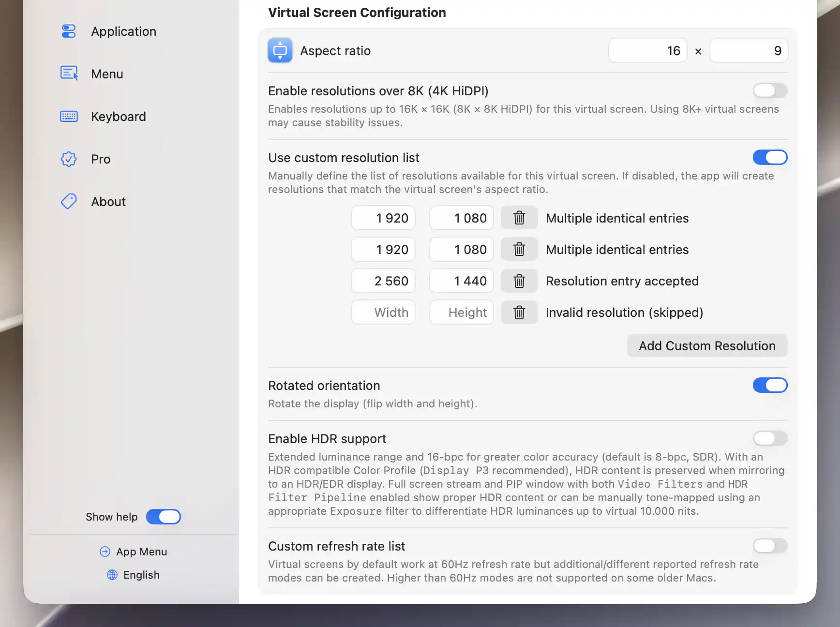The width and height of the screenshot is (840, 627).
Task: Edit the 1 440 height field
Action: click(462, 281)
